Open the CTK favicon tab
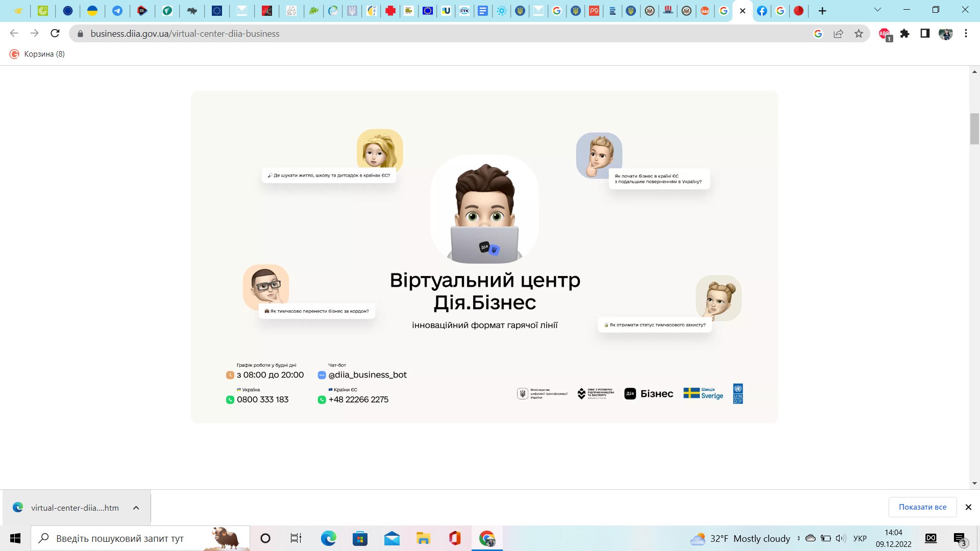The height and width of the screenshot is (551, 980). point(464,11)
